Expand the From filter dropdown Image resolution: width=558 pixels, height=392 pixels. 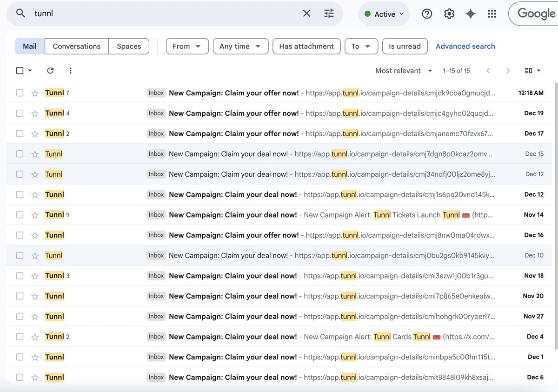point(187,47)
